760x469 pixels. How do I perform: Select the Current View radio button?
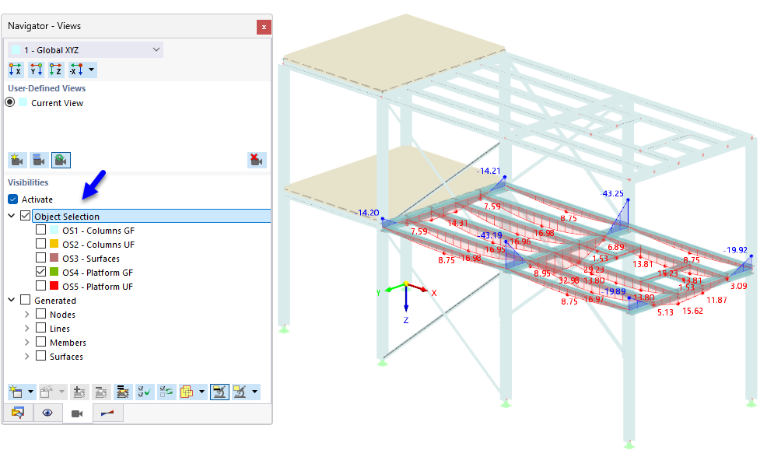point(10,102)
